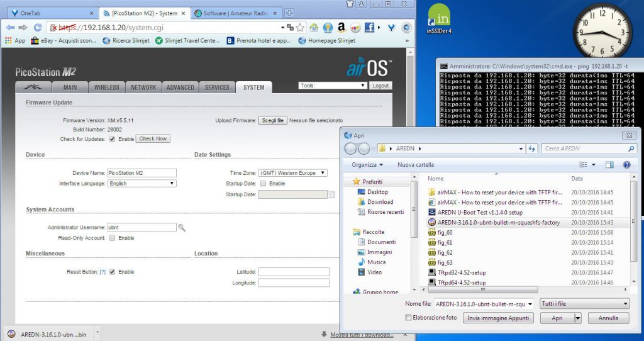Check Elaborazione foto checkbox
The image size is (644, 341).
(408, 318)
